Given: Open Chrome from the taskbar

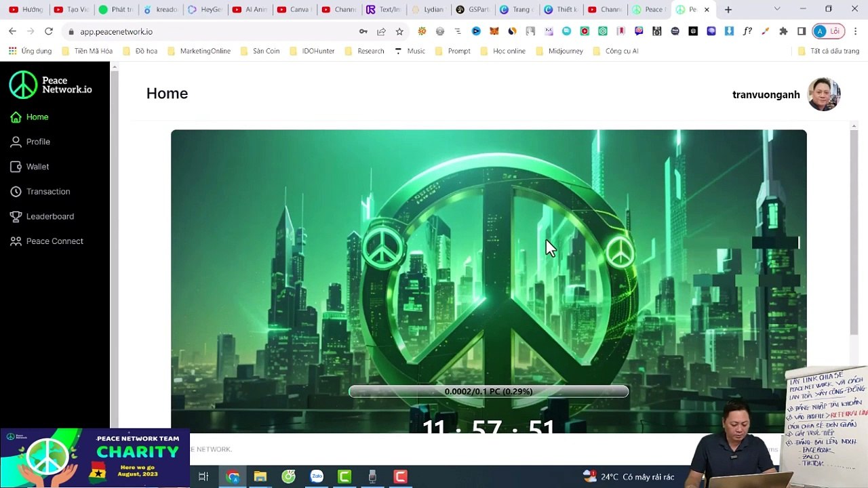Looking at the screenshot, I should [233, 476].
